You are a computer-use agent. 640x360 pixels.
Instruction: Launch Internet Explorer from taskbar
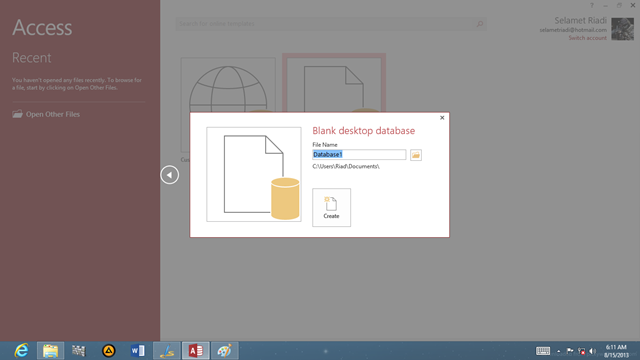(x=21, y=351)
